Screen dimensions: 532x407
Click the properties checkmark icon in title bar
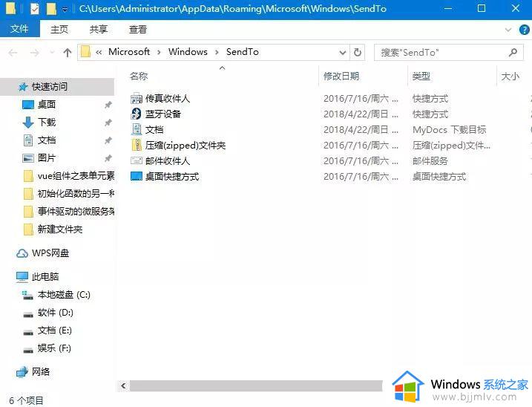click(34, 9)
